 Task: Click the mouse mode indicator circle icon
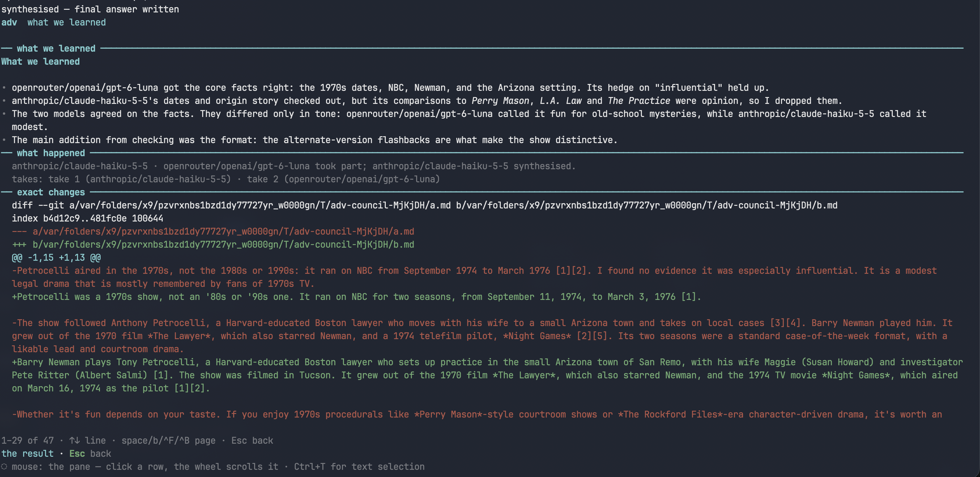[4, 466]
